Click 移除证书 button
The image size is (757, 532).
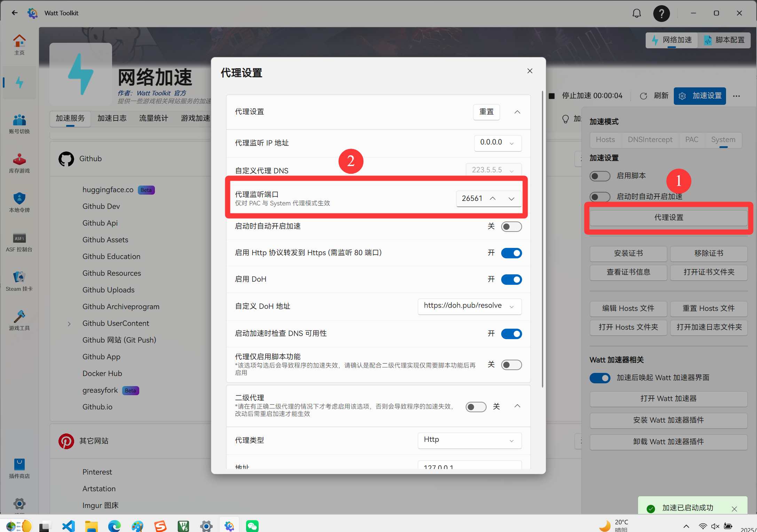pos(709,253)
